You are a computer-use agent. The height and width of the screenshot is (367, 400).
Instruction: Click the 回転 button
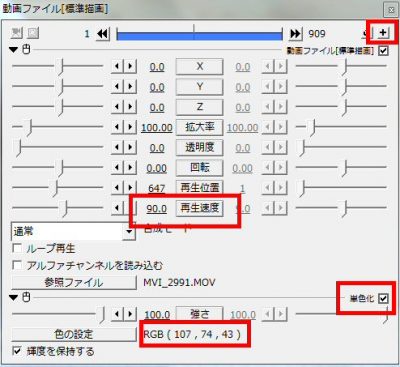click(199, 168)
